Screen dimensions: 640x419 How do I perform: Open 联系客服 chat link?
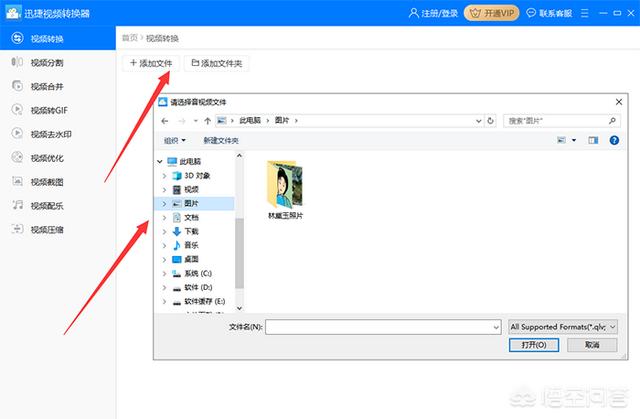coord(549,13)
